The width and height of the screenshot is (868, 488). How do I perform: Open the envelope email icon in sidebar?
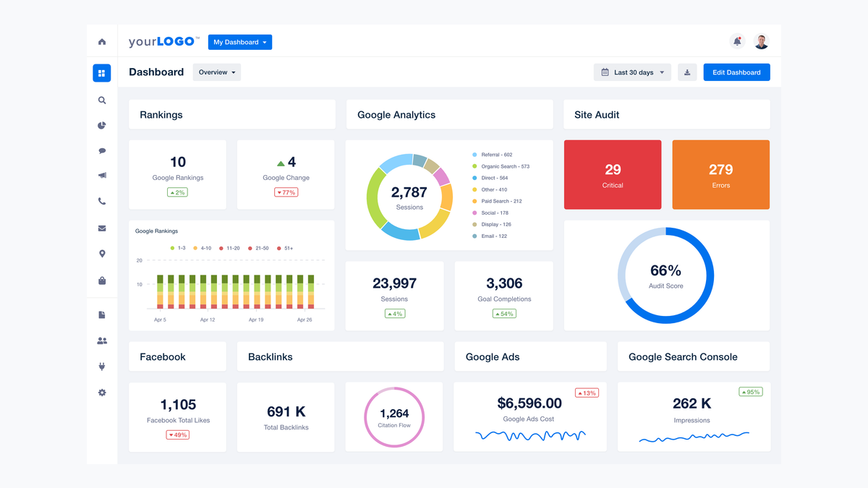tap(102, 228)
